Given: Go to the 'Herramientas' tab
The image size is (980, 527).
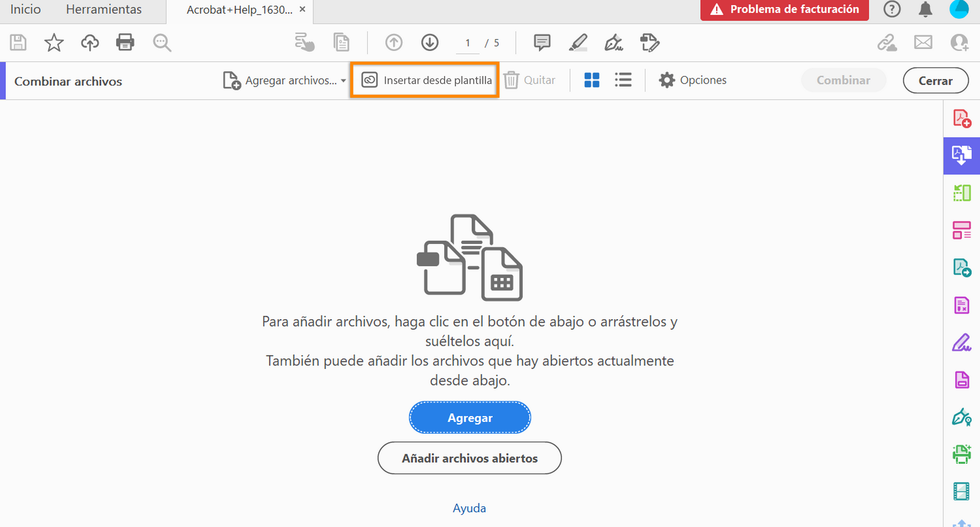Looking at the screenshot, I should point(104,9).
